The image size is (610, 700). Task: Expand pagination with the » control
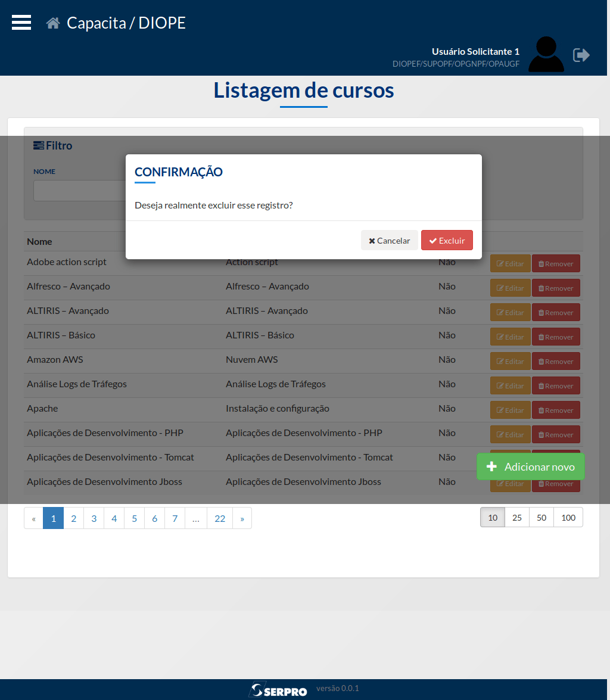(x=242, y=518)
